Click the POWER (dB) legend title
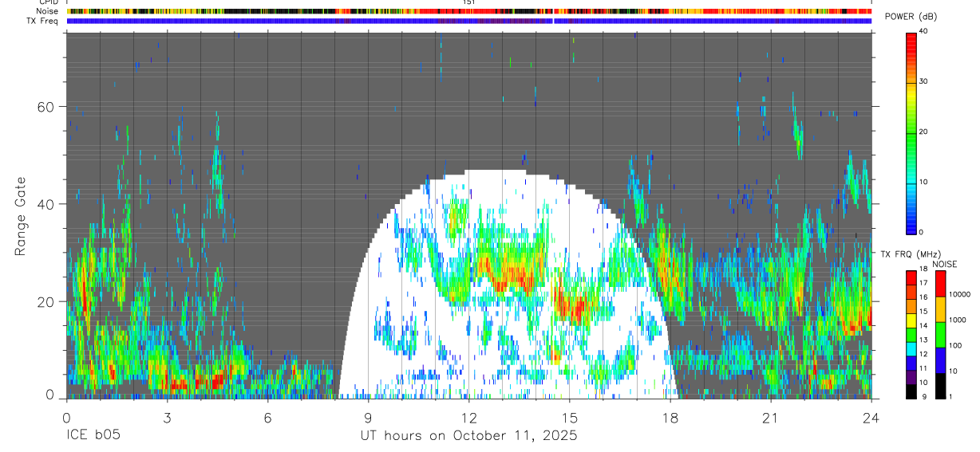 (x=911, y=18)
